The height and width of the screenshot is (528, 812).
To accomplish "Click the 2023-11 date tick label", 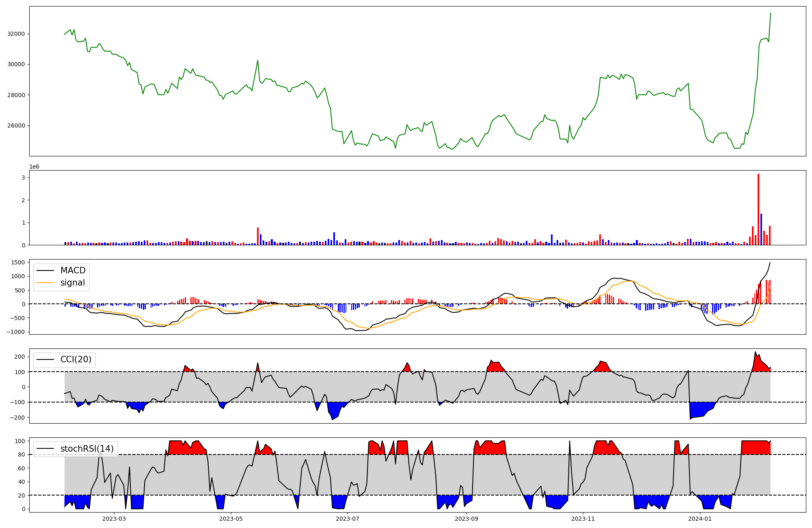I will [x=583, y=519].
